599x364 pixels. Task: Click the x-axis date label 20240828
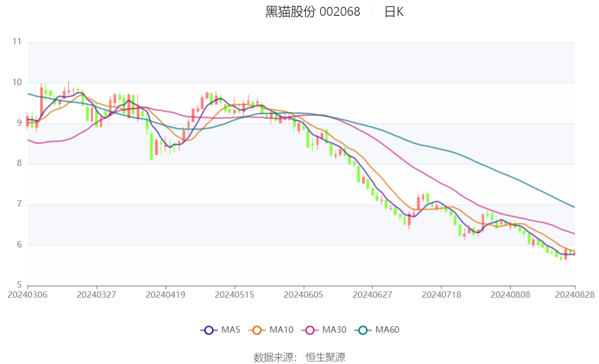[x=575, y=295]
